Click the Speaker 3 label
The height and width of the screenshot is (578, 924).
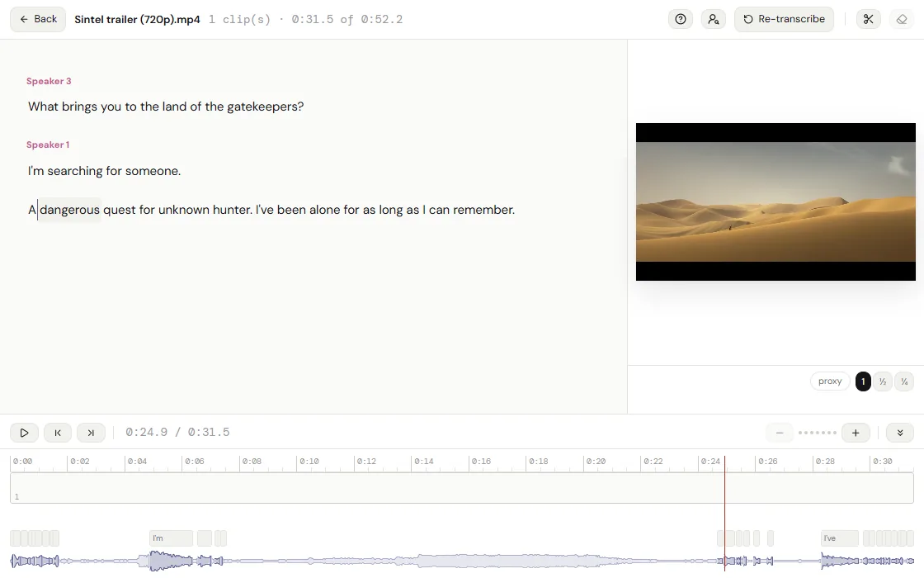(49, 81)
